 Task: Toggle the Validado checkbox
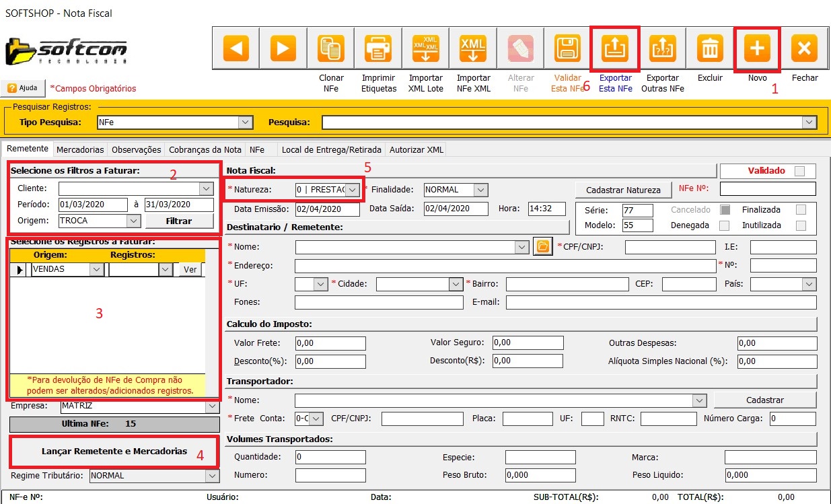(801, 171)
